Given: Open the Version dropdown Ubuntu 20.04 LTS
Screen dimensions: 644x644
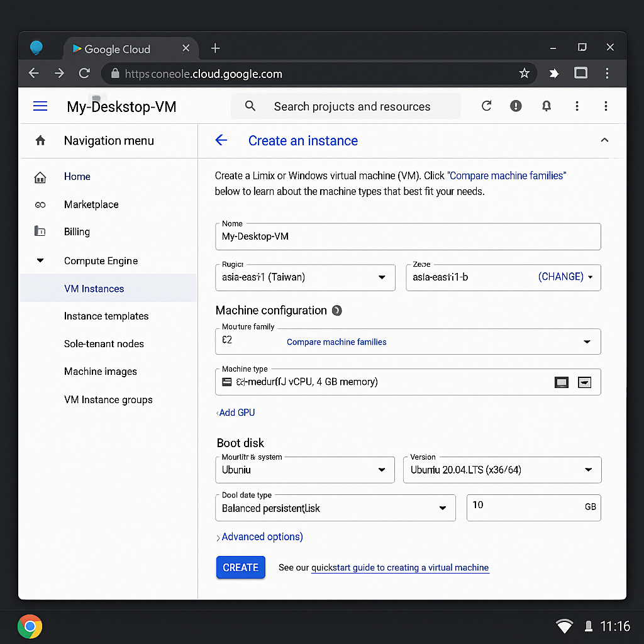Looking at the screenshot, I should (502, 470).
